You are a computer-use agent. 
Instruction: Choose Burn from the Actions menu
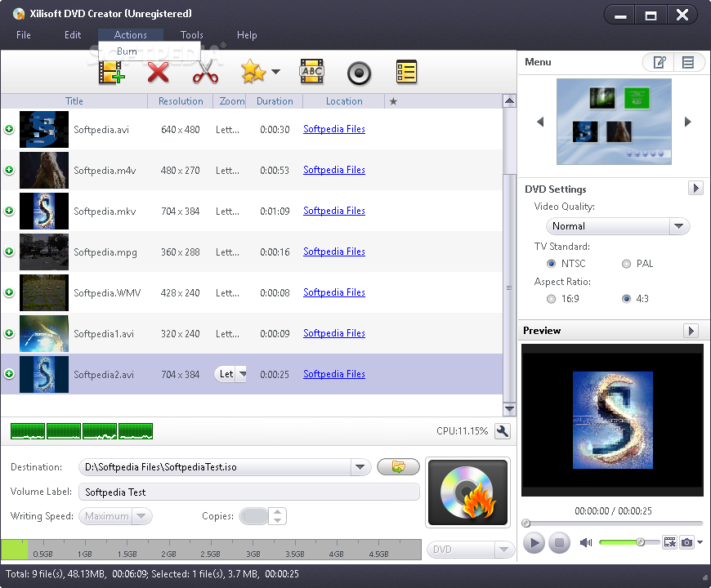(x=127, y=51)
